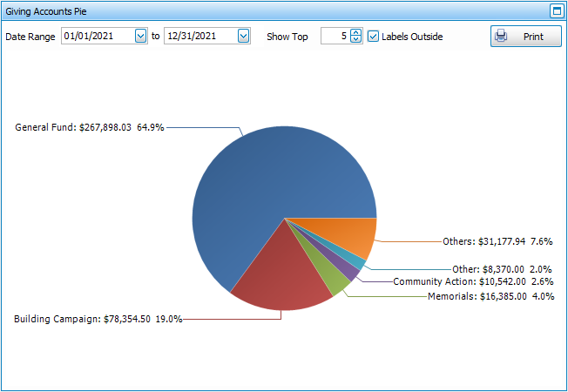This screenshot has height=392, width=568.
Task: Click the end date field 12/31/2021
Action: tap(199, 37)
